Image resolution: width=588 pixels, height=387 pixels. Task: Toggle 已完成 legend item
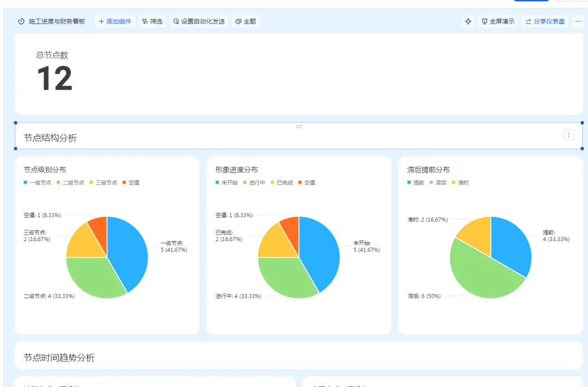coord(281,183)
